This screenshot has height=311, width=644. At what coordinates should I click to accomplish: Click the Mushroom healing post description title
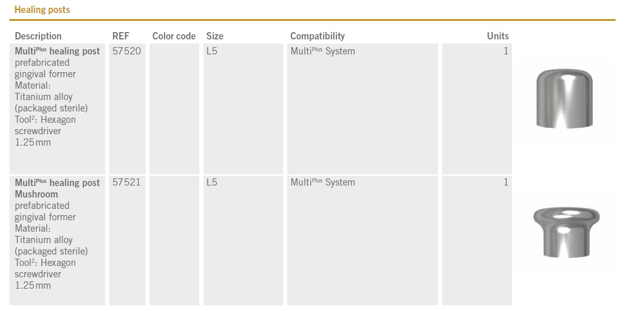tap(57, 188)
